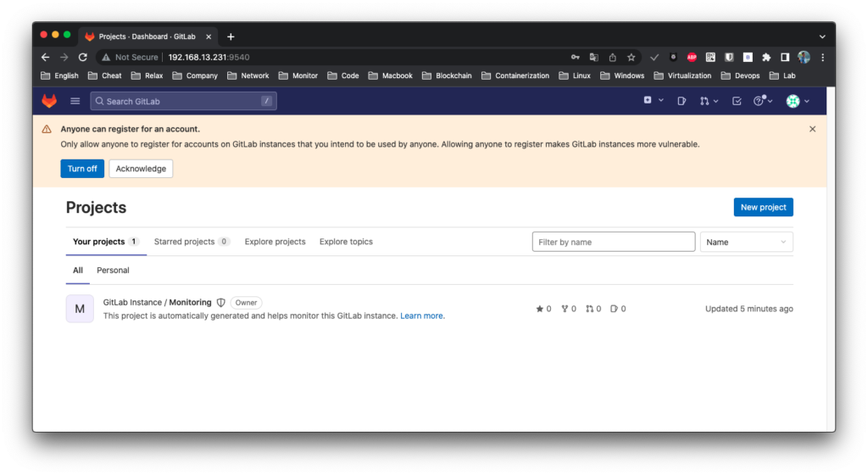The image size is (868, 475).
Task: Open the Lab bookmarks folder
Action: tap(782, 75)
